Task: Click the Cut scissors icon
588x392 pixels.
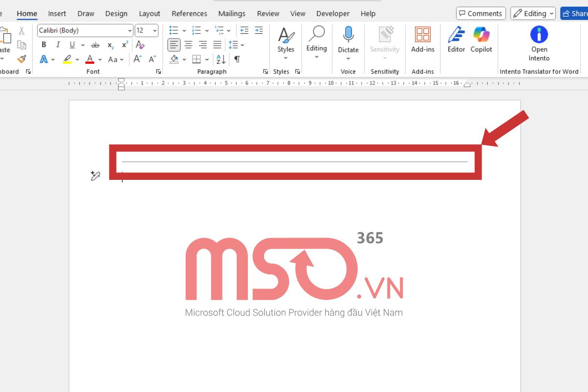Action: click(x=22, y=31)
